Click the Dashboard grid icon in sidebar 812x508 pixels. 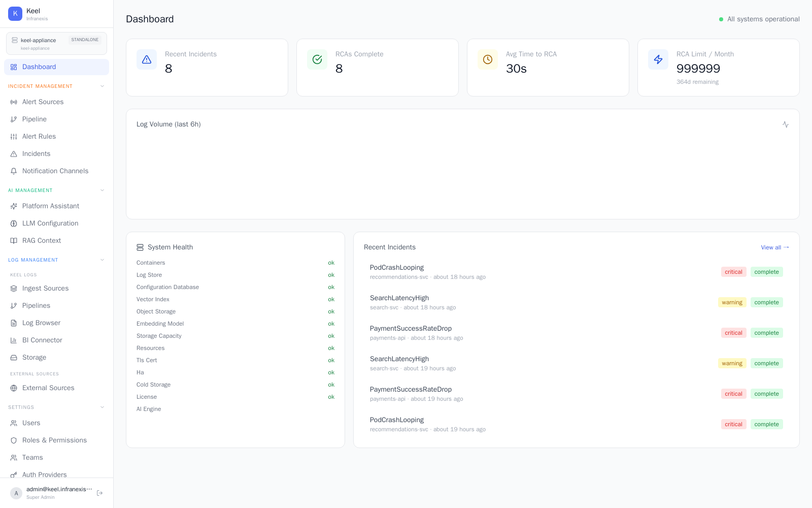coord(14,67)
